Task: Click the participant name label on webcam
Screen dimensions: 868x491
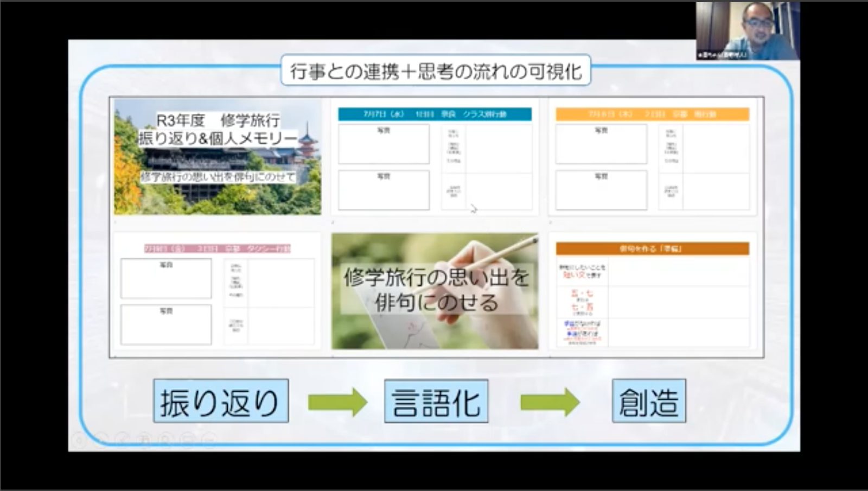Action: click(722, 55)
